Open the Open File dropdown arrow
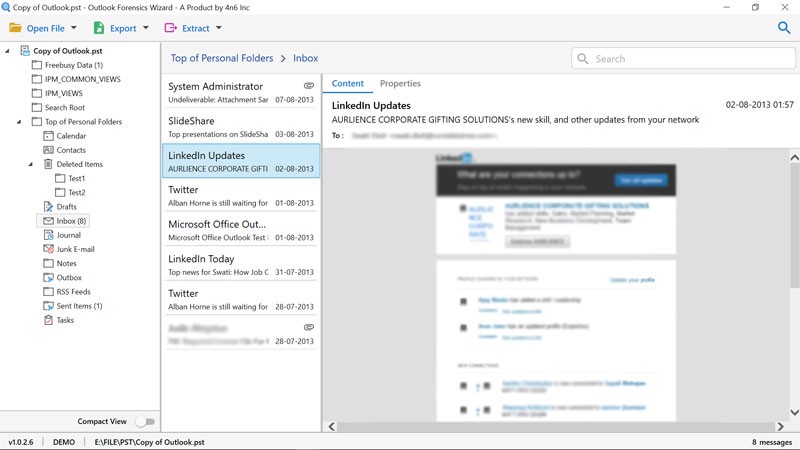Screen dimensions: 800x450 pos(73,28)
